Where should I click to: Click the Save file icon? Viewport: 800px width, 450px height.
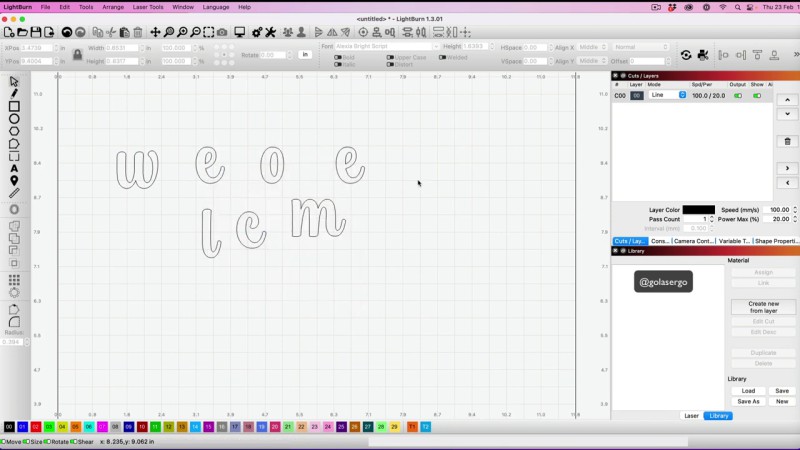tap(36, 33)
